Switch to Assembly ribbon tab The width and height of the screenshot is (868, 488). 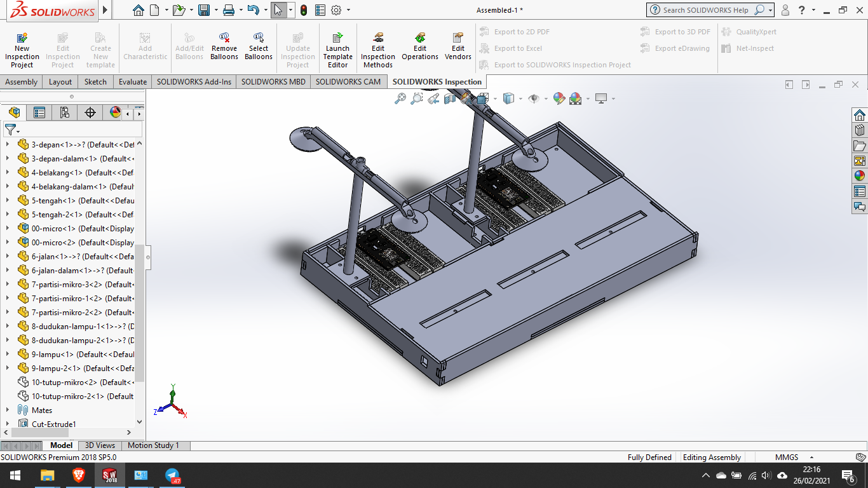coord(22,82)
